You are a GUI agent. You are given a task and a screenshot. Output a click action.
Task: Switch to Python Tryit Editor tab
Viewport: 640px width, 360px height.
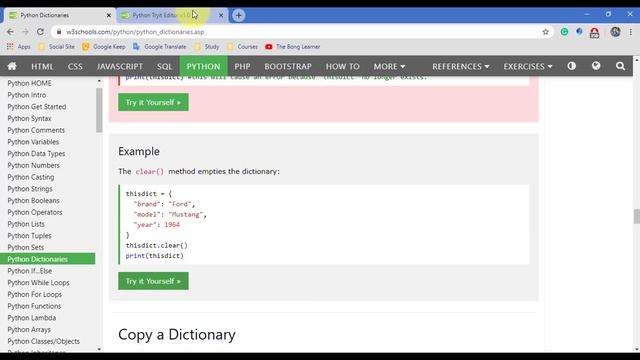point(171,16)
